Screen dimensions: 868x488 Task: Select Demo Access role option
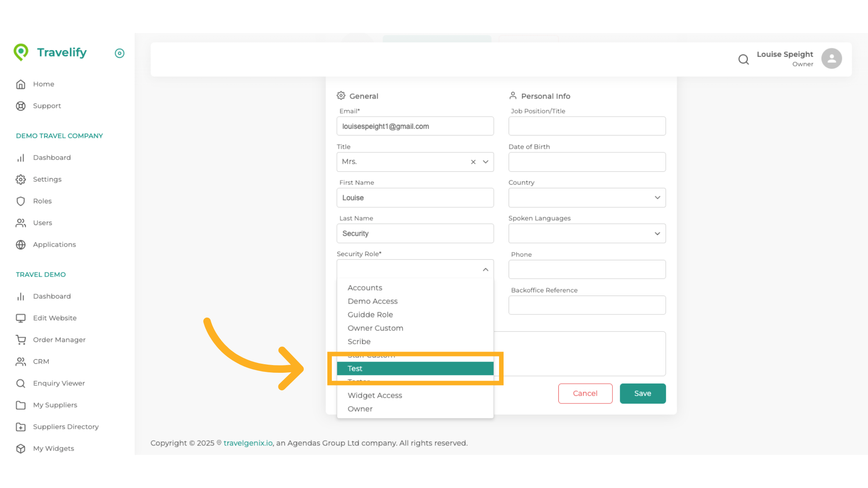click(373, 301)
